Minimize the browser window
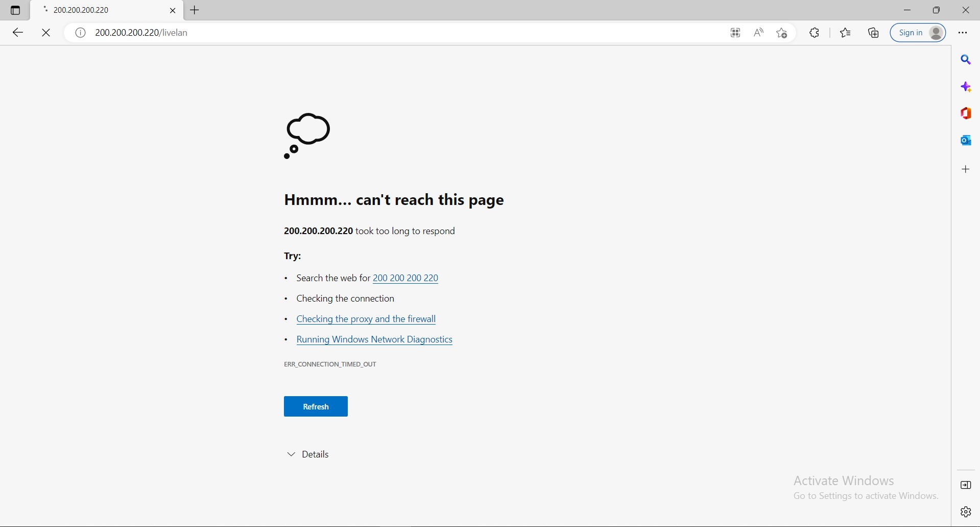 [907, 10]
